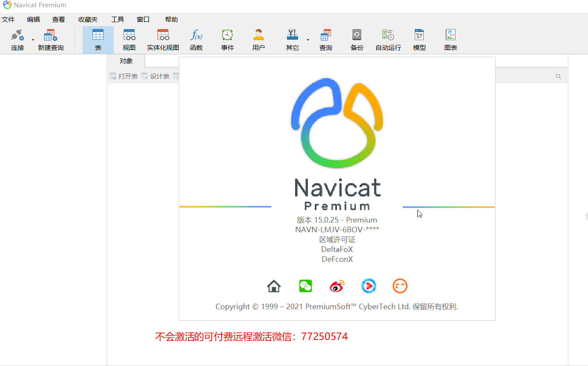
Task: Click the 实体化视图 materialized view icon
Action: pyautogui.click(x=163, y=35)
